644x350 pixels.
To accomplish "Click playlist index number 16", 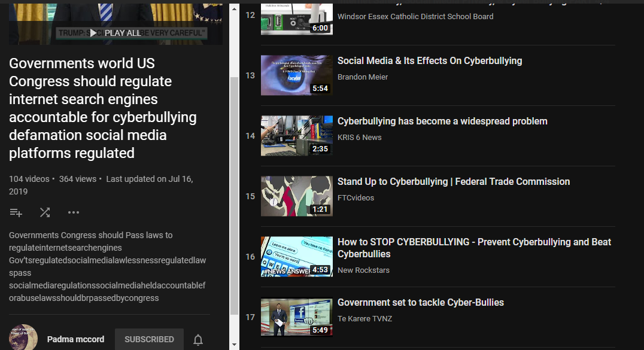I will point(250,257).
